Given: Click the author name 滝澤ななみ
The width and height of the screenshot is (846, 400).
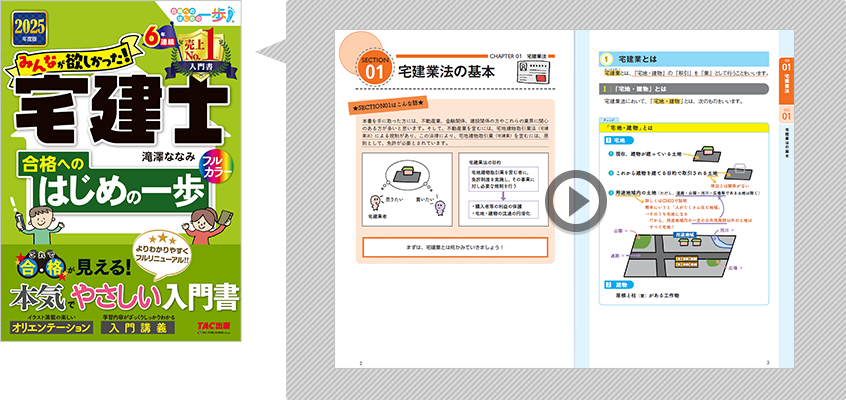Looking at the screenshot, I should 167,155.
